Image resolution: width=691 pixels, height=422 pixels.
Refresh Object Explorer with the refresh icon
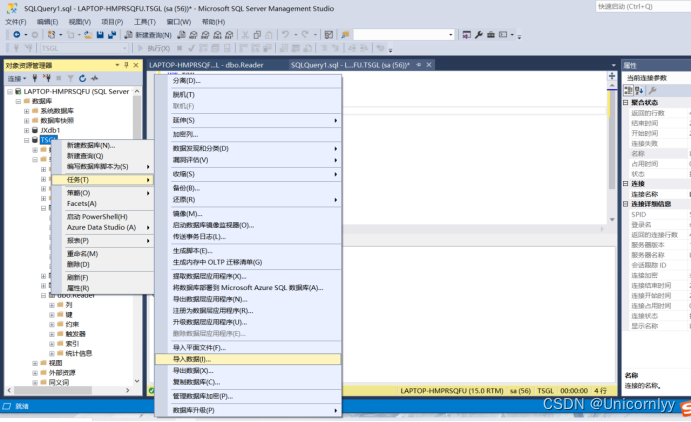[82, 78]
